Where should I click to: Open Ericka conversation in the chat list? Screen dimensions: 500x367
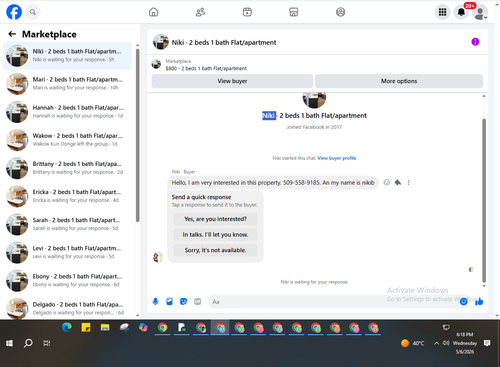click(x=67, y=196)
